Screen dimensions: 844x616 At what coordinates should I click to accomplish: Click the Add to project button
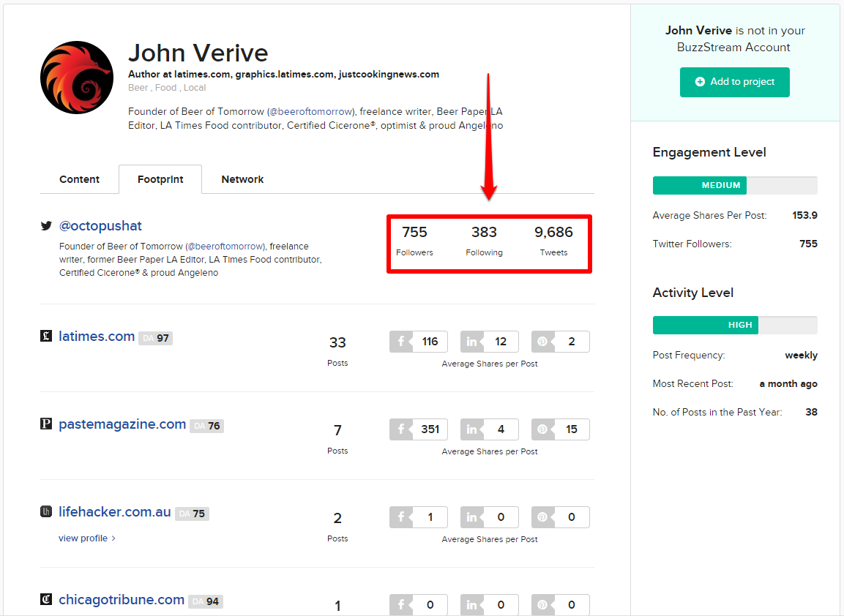coord(734,83)
